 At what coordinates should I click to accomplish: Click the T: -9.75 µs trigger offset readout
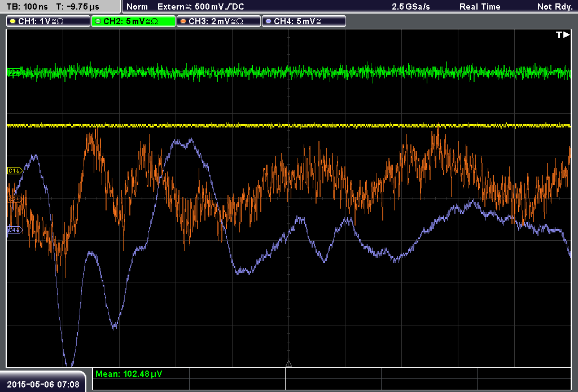tap(77, 7)
